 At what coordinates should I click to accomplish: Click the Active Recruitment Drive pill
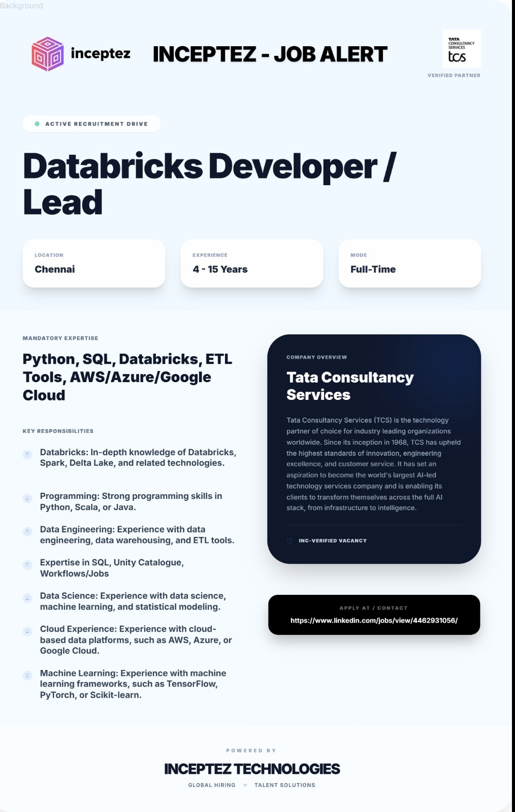pyautogui.click(x=92, y=124)
